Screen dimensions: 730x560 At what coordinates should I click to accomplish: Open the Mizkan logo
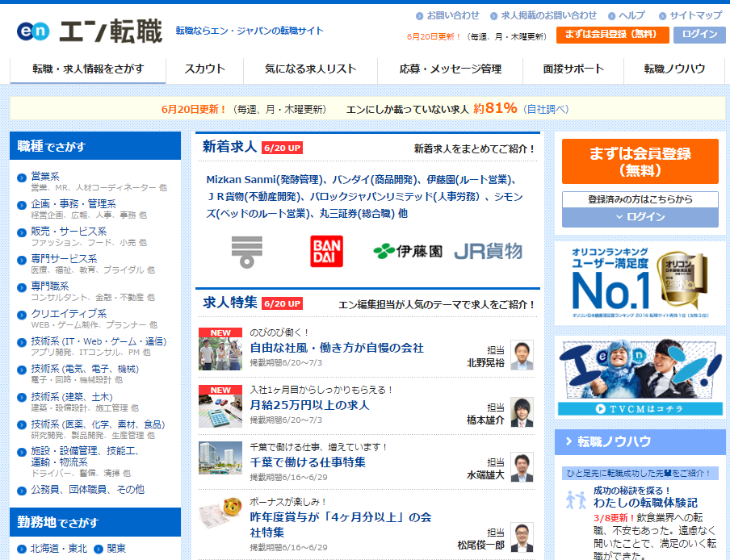pyautogui.click(x=247, y=252)
